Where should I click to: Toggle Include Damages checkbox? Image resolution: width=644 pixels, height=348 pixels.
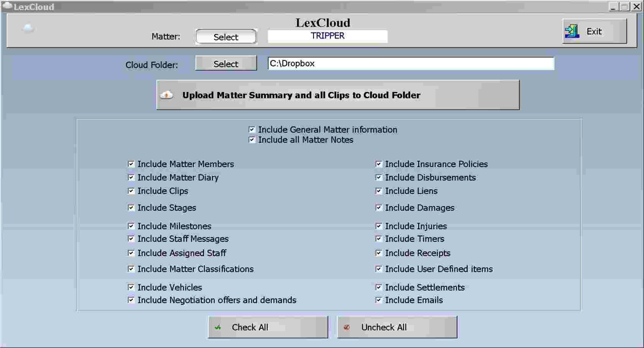coord(379,208)
